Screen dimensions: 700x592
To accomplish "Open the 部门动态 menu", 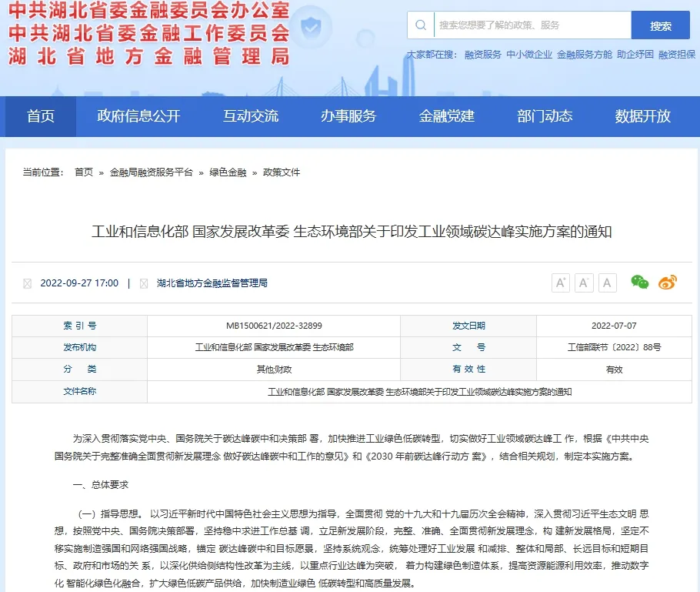I will [x=545, y=116].
